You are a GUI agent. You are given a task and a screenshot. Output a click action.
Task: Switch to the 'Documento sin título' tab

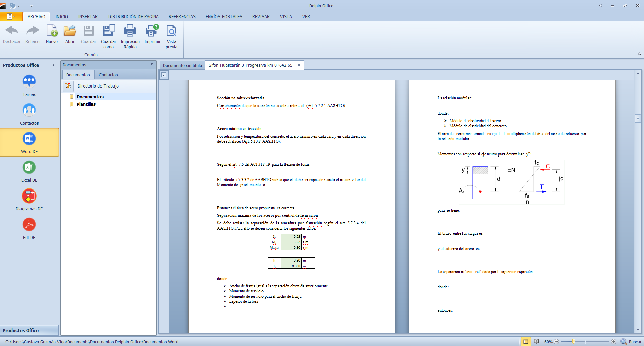[182, 65]
